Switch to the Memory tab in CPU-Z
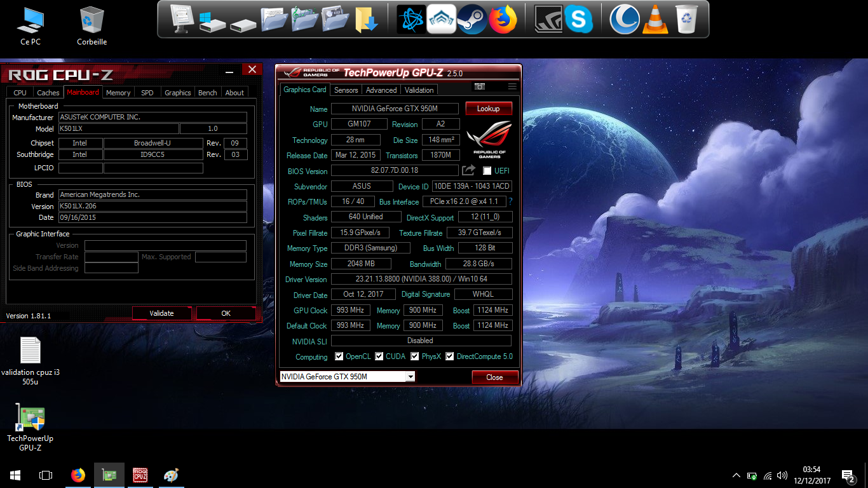 (118, 93)
